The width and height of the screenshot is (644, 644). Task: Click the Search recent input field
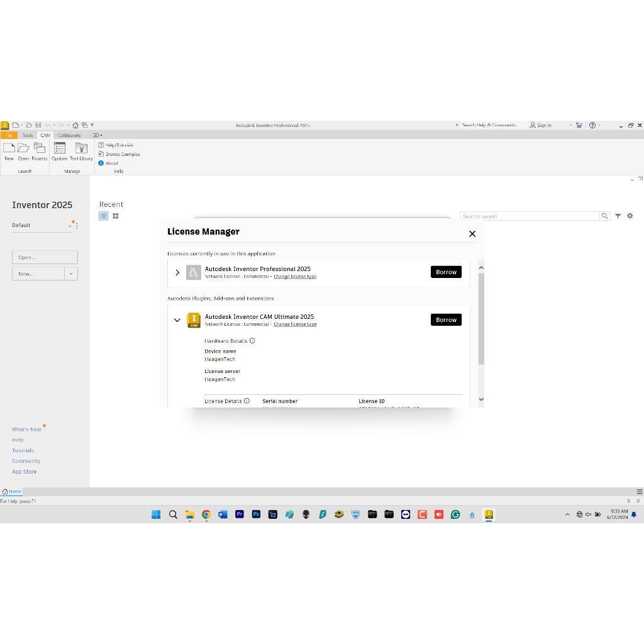530,216
